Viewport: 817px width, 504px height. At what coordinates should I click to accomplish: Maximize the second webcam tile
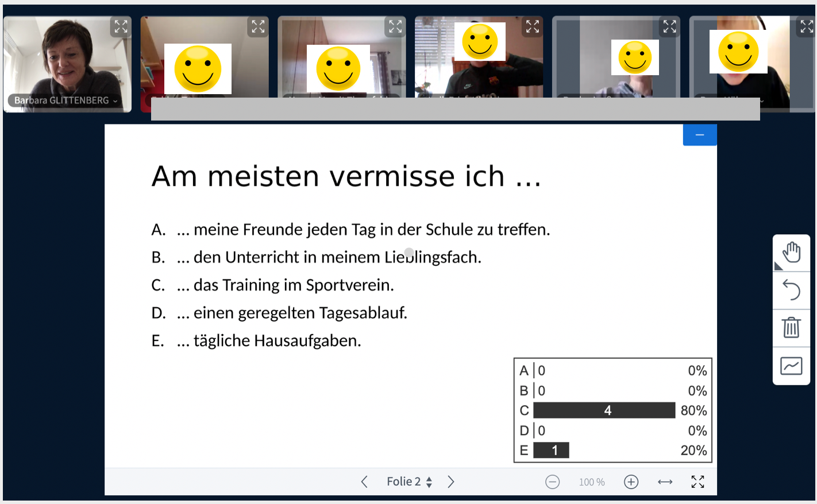pos(258,26)
